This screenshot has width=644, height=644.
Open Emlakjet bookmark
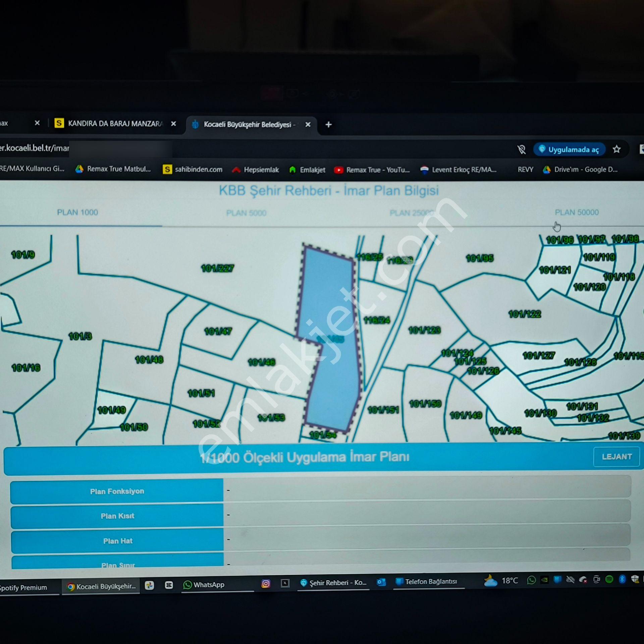click(x=307, y=170)
